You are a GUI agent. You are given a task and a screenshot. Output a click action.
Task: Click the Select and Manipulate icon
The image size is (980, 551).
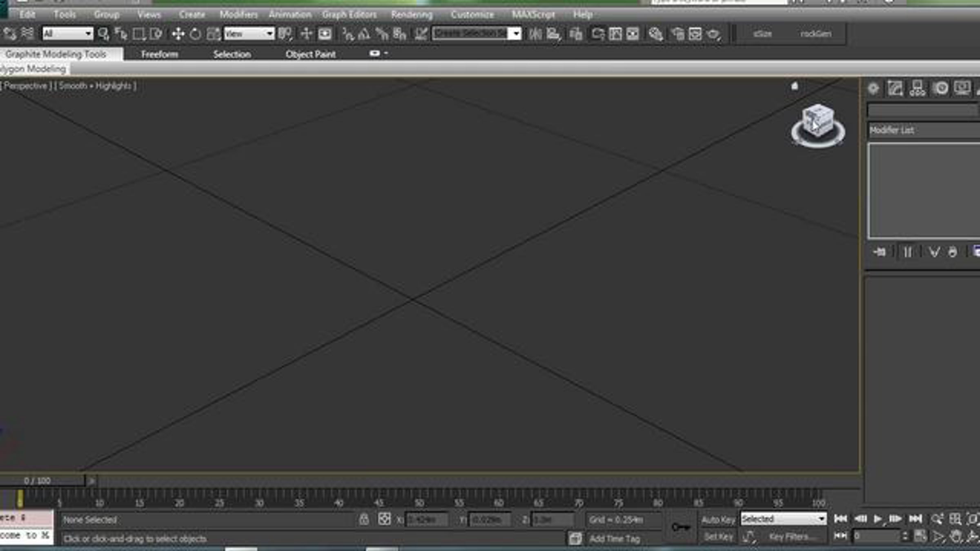306,33
